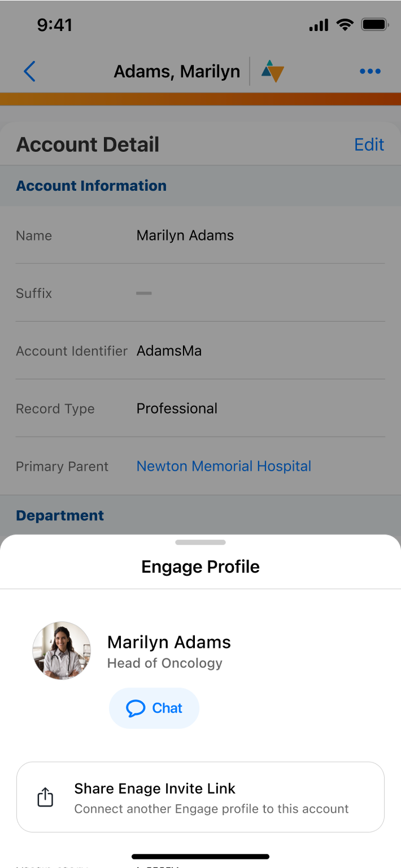Tap the Account Identifier value AdamsMa
The width and height of the screenshot is (401, 868).
pos(169,350)
